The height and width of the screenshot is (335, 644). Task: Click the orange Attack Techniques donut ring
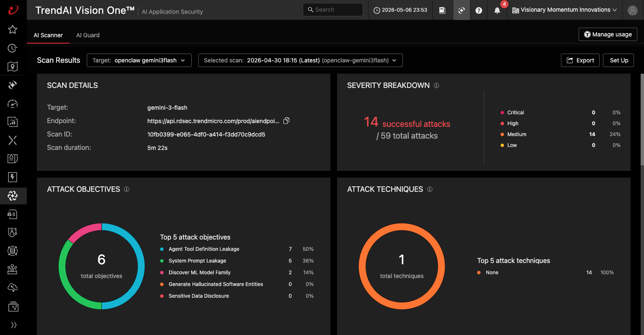[402, 227]
